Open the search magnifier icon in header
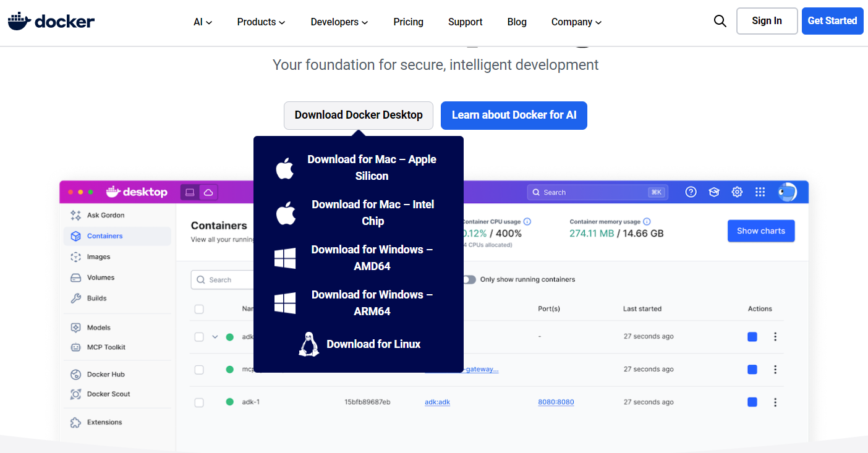The height and width of the screenshot is (453, 868). [720, 21]
